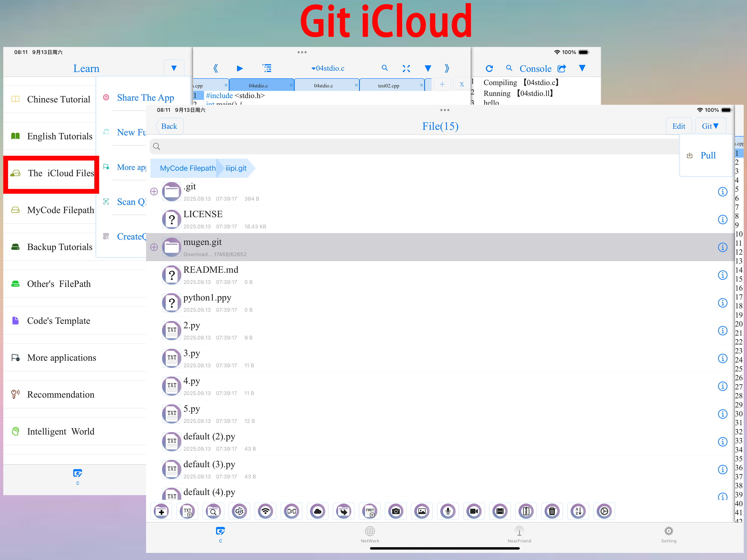Tap the folder search icon in bottom toolbar
Viewport: 747px width, 560px height.
coord(213,511)
